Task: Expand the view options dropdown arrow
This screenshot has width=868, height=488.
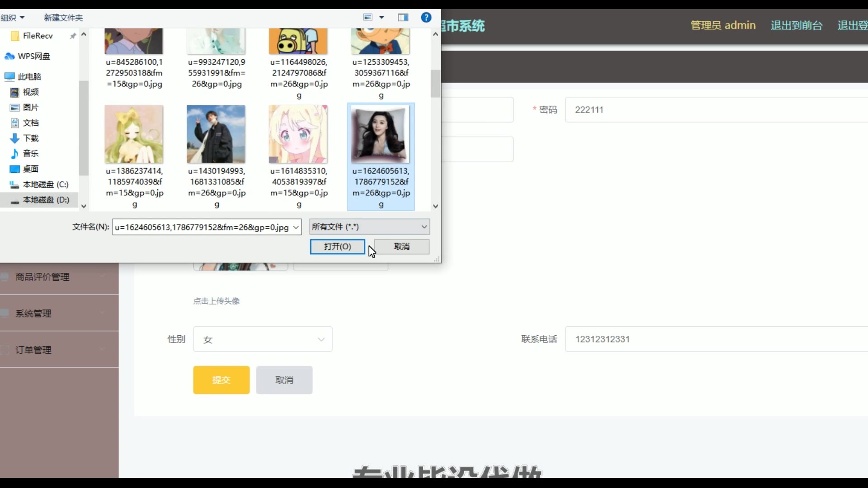Action: coord(382,17)
